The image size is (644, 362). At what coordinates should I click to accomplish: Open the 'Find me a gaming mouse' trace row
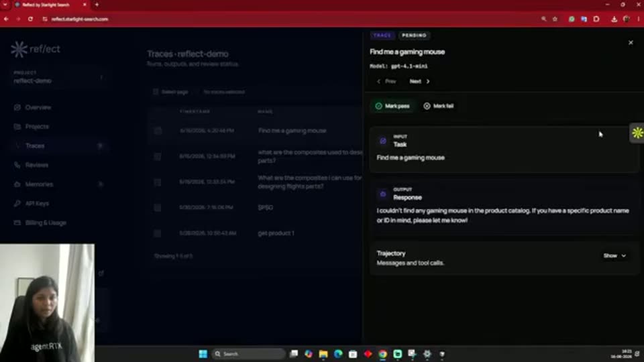256,131
